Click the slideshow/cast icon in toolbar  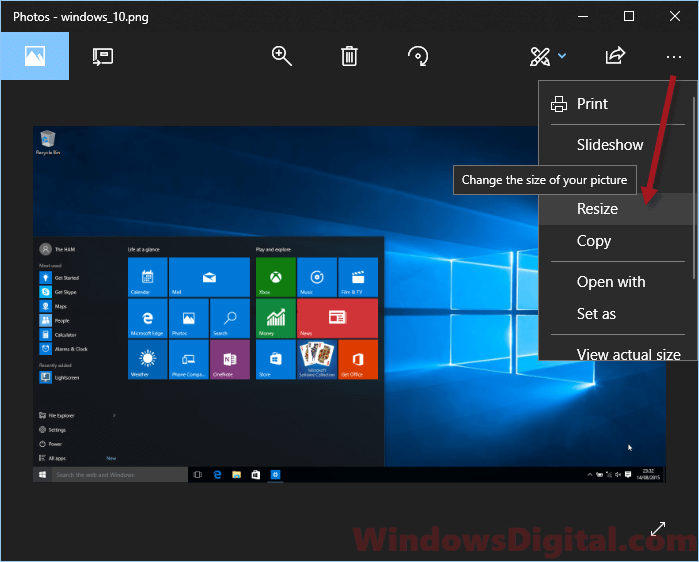point(103,57)
